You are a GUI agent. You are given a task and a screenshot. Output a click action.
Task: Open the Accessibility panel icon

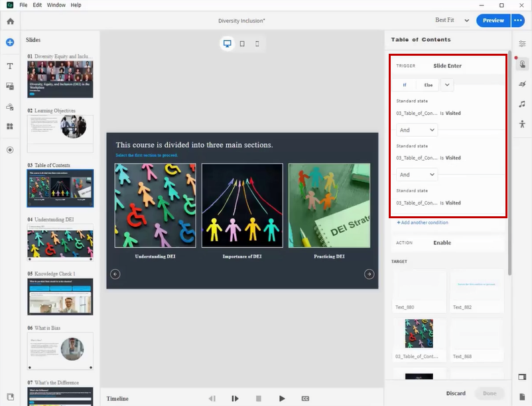coord(522,124)
